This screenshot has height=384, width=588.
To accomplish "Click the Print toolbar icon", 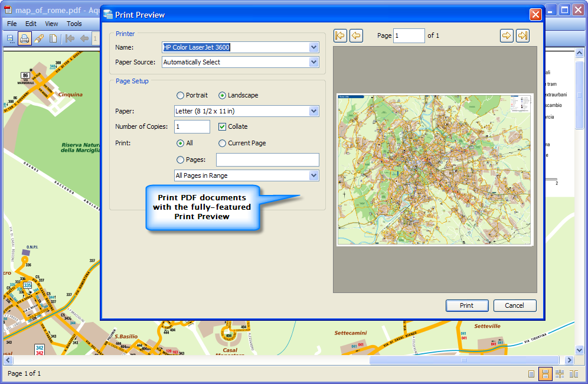I will pos(24,39).
